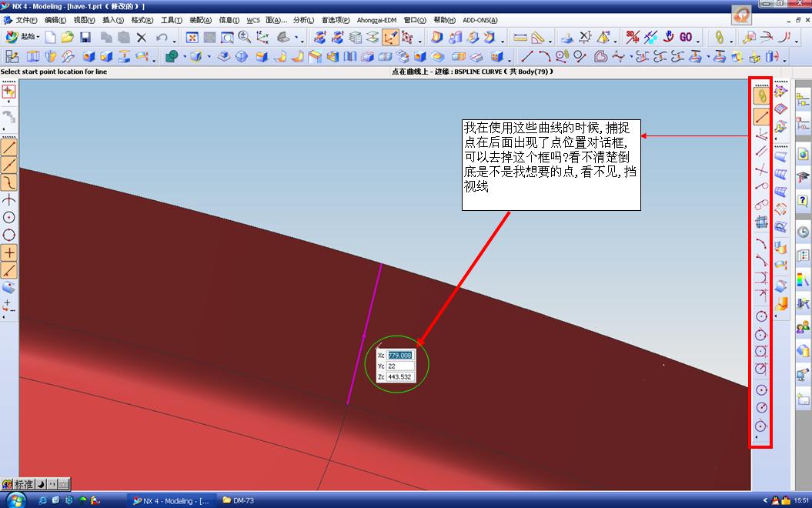Viewport: 812px width, 508px height.
Task: Open the Roles two-people resource tab
Action: [803, 327]
